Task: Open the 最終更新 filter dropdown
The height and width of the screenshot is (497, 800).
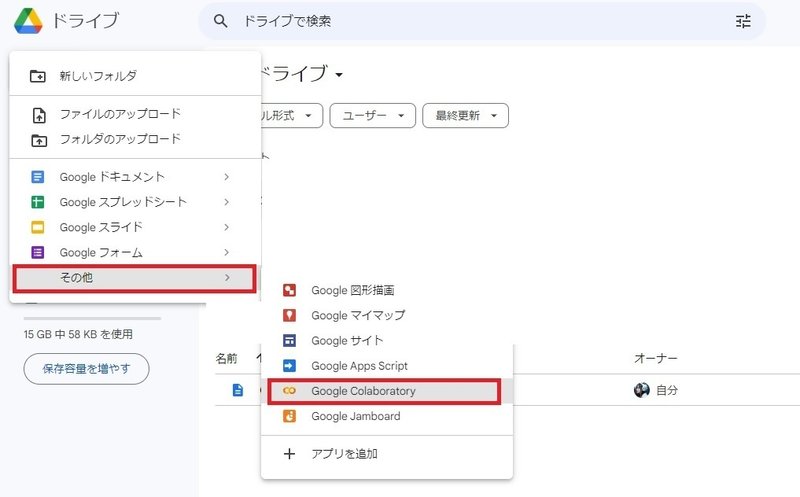Action: pyautogui.click(x=465, y=116)
